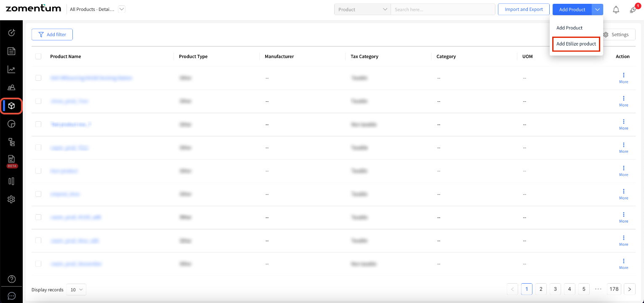Focus the Search here input field
The width and height of the screenshot is (644, 303).
pyautogui.click(x=443, y=9)
